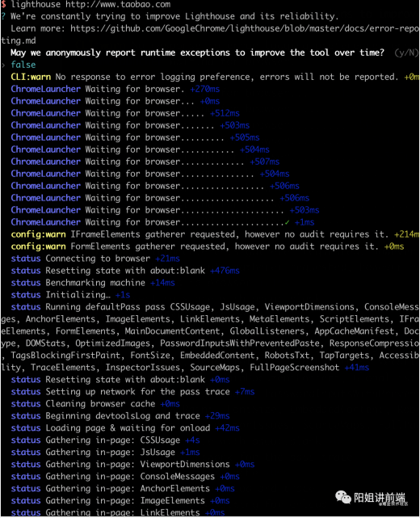
Task: Click the '+505ms' timing value
Action: point(245,137)
